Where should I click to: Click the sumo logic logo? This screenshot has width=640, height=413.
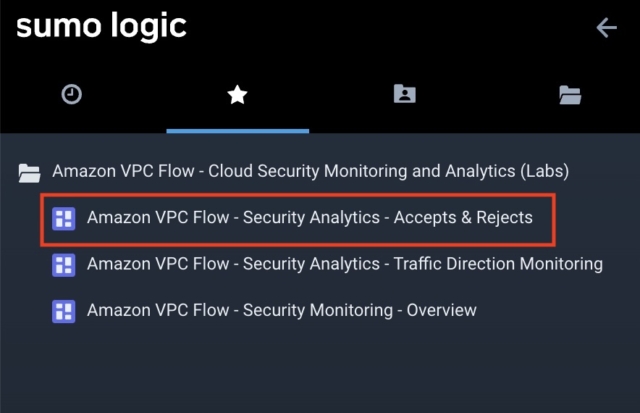pyautogui.click(x=101, y=26)
